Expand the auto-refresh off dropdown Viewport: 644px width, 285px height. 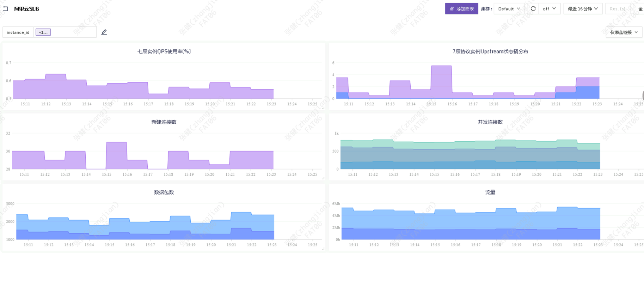point(549,9)
